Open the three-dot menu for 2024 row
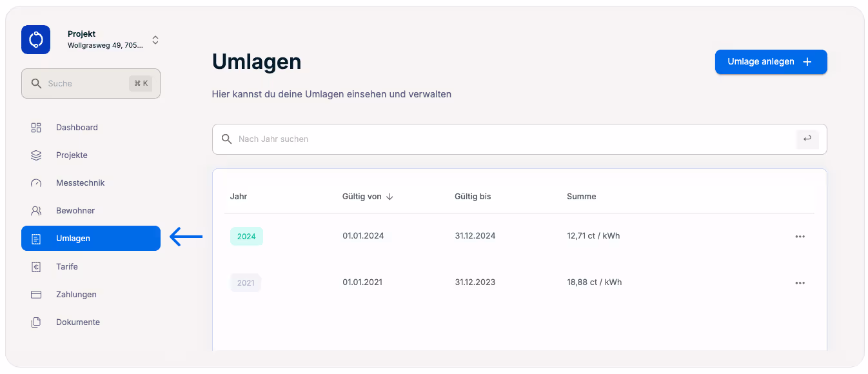 (800, 237)
